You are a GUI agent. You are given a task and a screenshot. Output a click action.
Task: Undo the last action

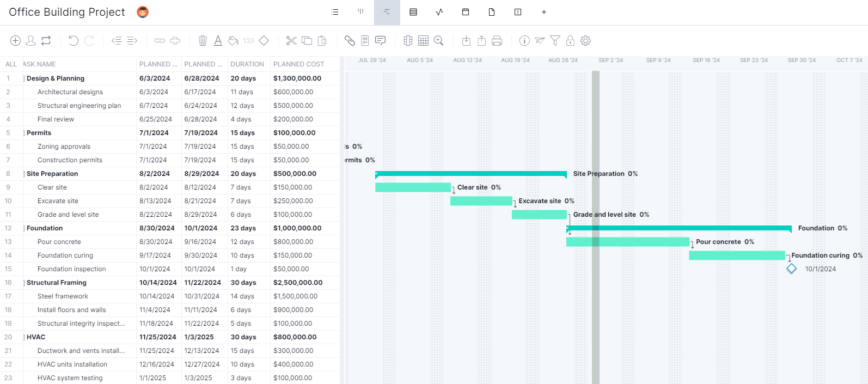(74, 40)
